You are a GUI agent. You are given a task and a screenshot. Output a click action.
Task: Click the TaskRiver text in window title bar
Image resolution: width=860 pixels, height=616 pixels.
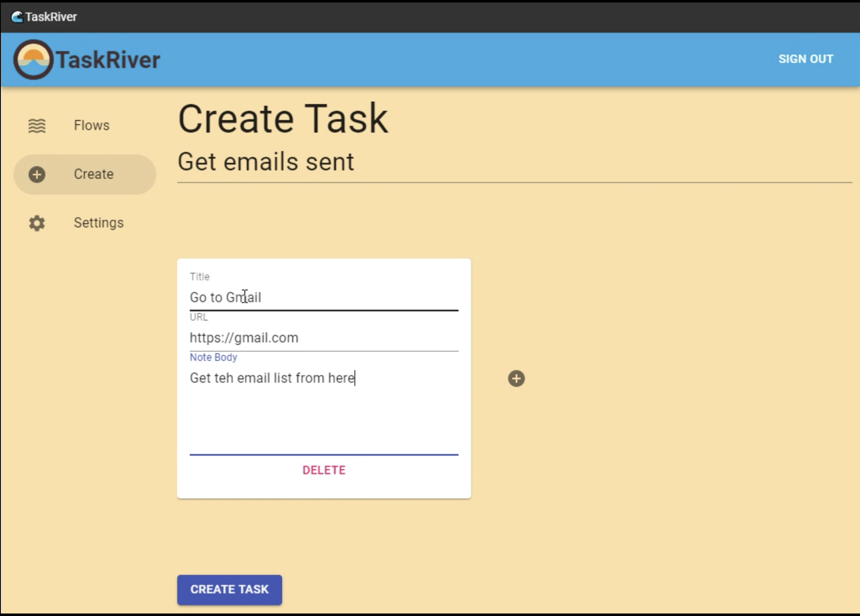pos(51,17)
